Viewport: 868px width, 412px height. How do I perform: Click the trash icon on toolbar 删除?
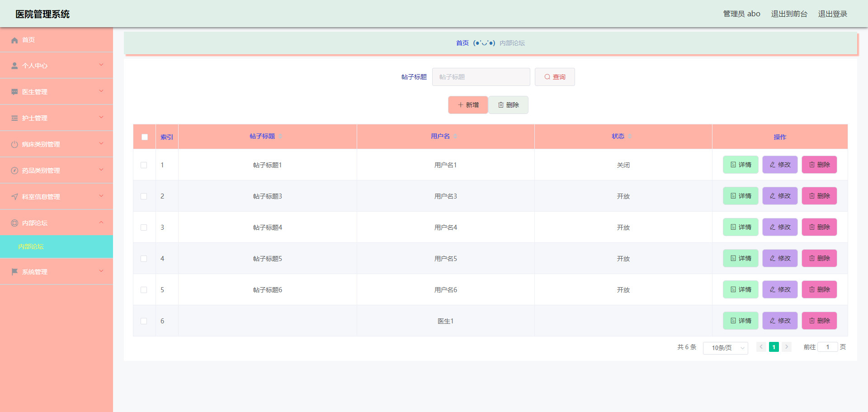pyautogui.click(x=501, y=105)
